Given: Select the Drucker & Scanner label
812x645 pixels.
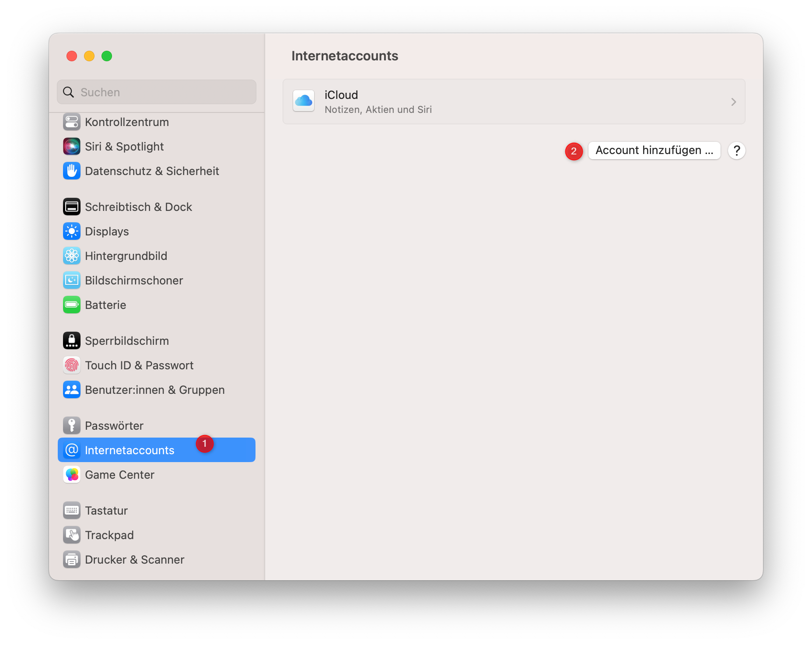Looking at the screenshot, I should 135,560.
